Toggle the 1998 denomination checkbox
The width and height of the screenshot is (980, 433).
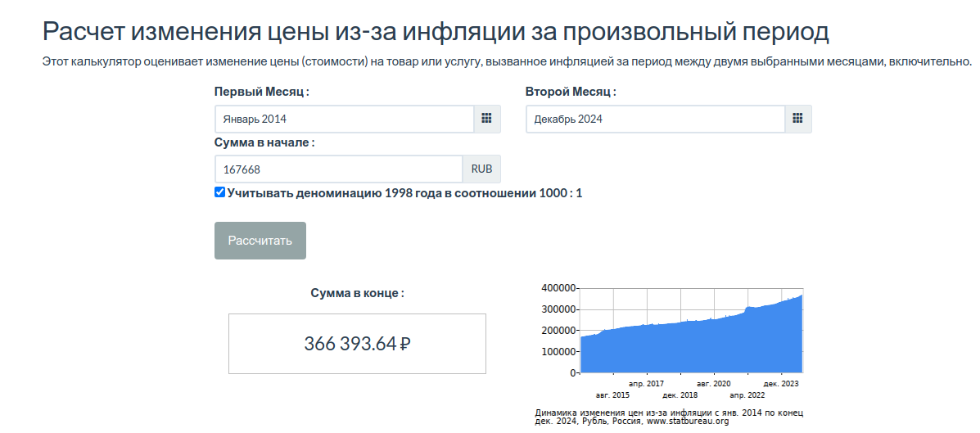pyautogui.click(x=219, y=192)
